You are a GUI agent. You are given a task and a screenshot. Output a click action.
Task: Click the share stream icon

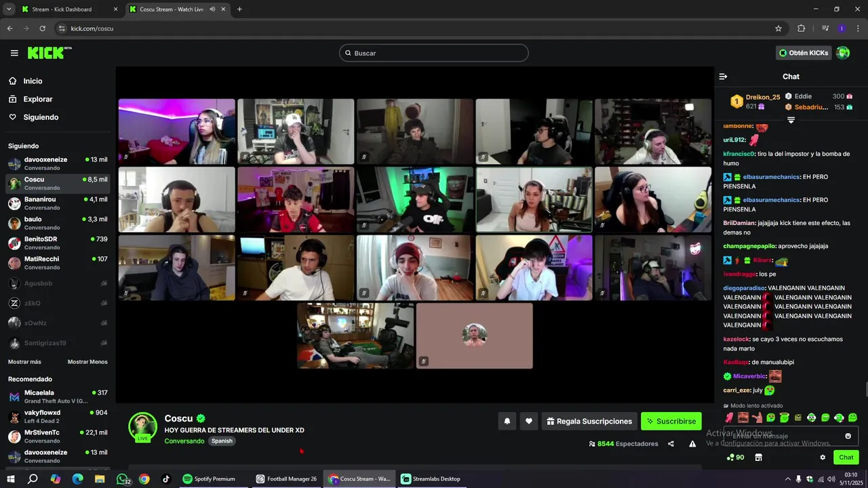(x=671, y=444)
